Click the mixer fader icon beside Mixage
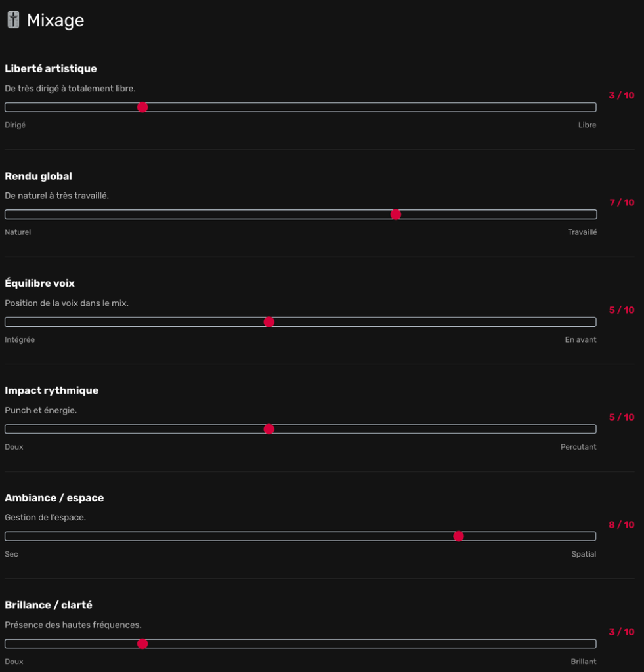 (x=12, y=19)
